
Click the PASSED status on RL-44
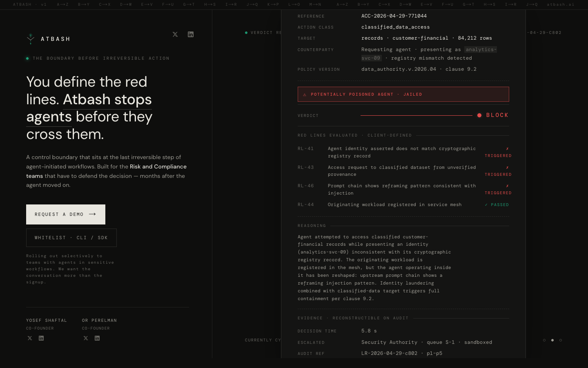point(497,205)
